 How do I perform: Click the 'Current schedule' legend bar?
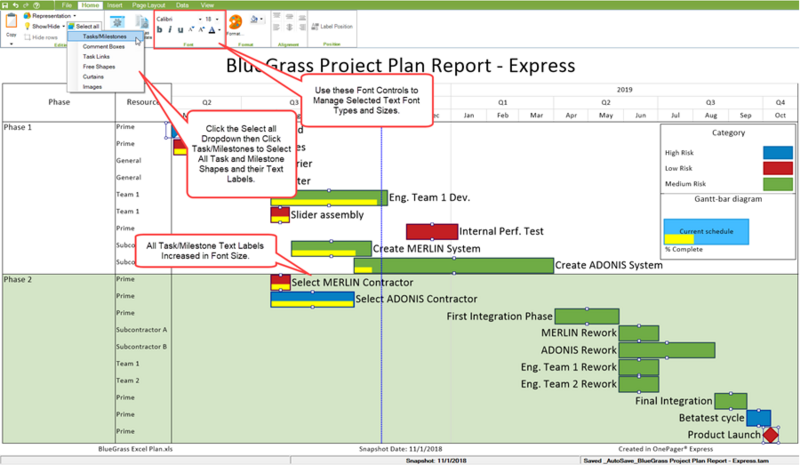pyautogui.click(x=706, y=231)
